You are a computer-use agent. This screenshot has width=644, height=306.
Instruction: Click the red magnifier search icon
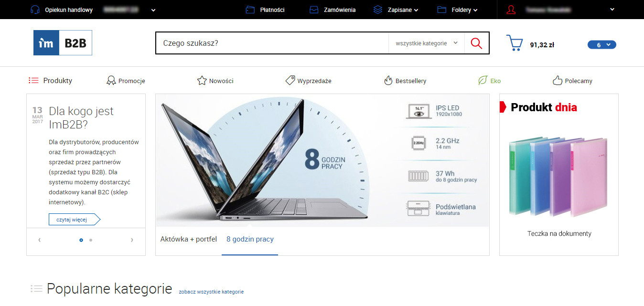click(476, 43)
